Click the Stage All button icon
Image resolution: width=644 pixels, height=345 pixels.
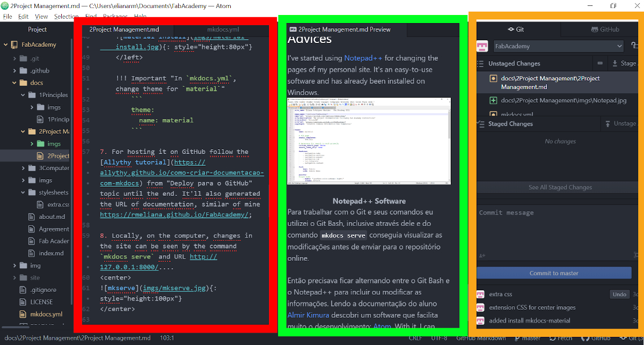[x=615, y=63]
